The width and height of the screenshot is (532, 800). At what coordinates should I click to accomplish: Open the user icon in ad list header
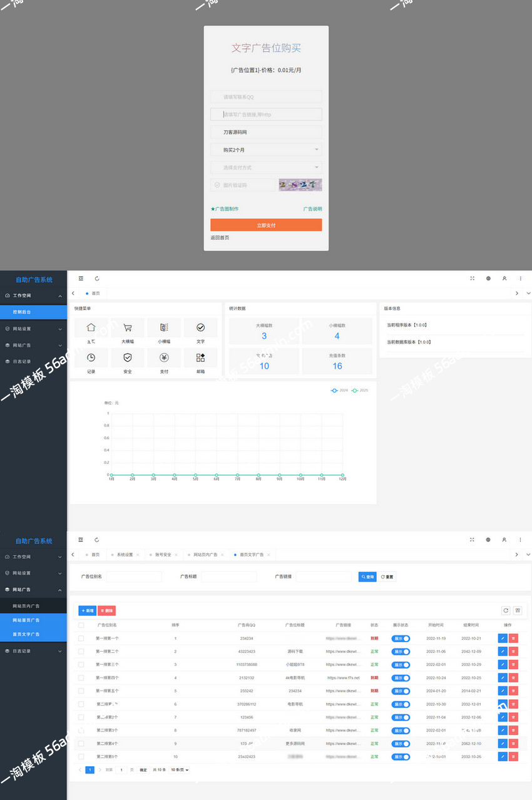coord(504,540)
